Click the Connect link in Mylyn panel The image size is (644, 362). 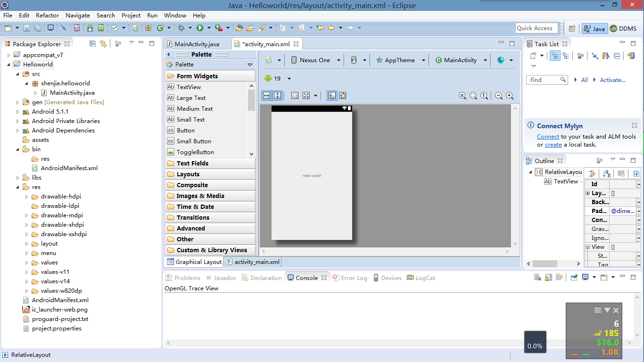pyautogui.click(x=548, y=136)
